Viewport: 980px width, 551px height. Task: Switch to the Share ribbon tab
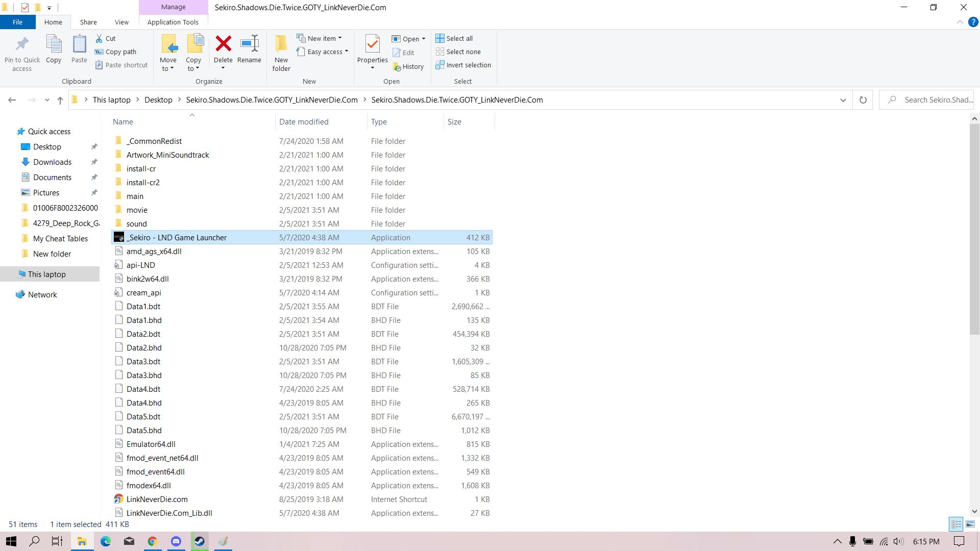88,22
